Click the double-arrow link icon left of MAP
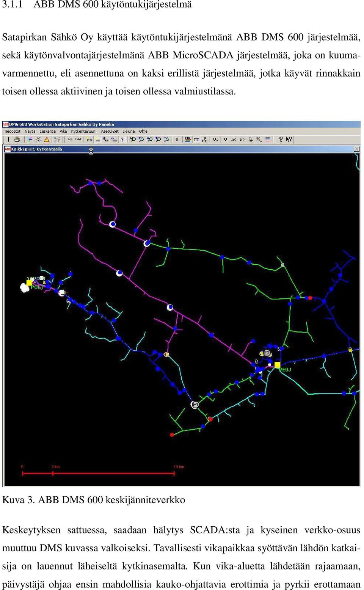The height and width of the screenshot is (590, 364). pos(70,140)
